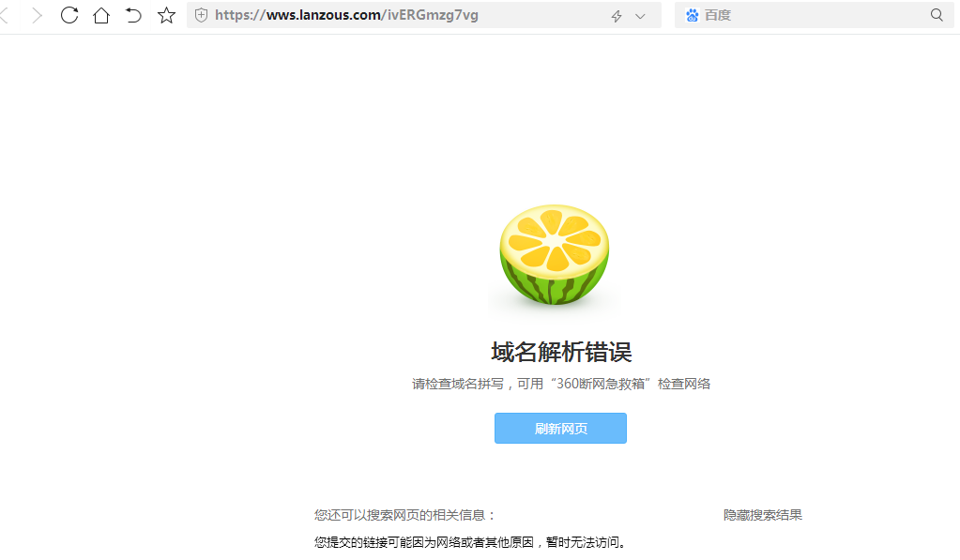Click 隐藏搜索结果 link
This screenshot has height=560, width=960.
pyautogui.click(x=762, y=515)
